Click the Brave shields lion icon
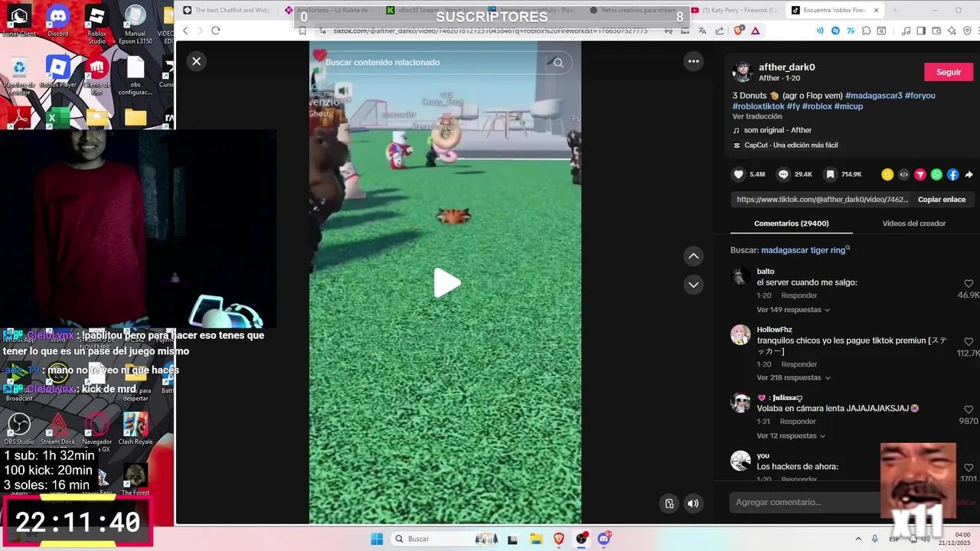Screen dimensions: 980x551 tap(739, 31)
